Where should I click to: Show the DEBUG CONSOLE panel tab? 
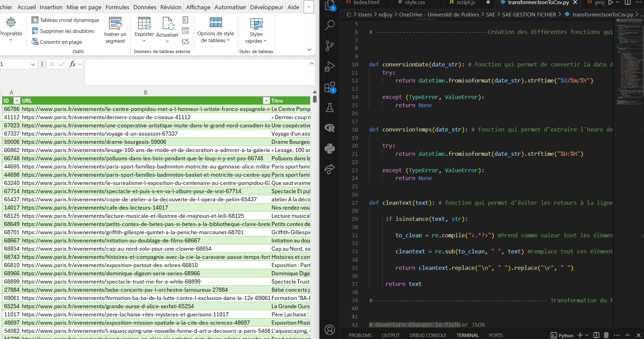pos(428,335)
